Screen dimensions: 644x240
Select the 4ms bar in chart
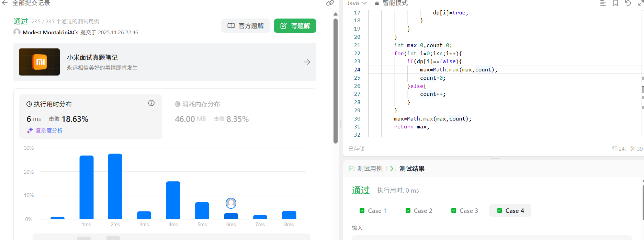pos(173,200)
